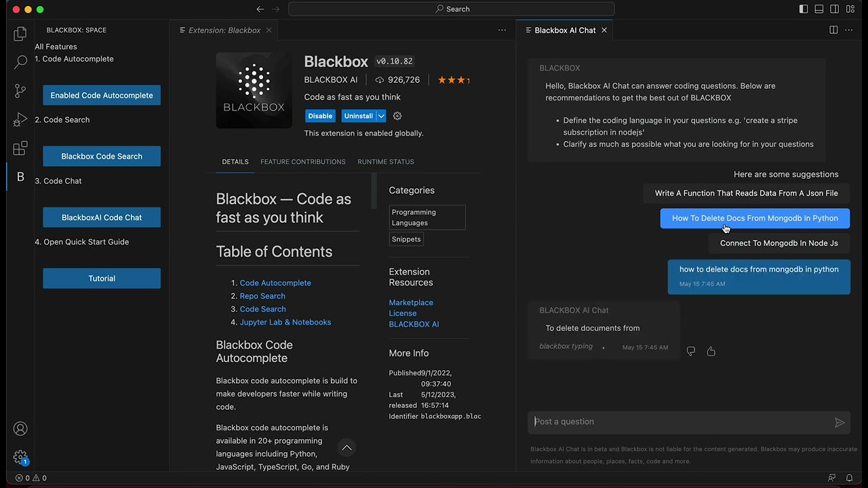Expand the editor actions ellipsis menu
The image size is (868, 488).
point(502,30)
